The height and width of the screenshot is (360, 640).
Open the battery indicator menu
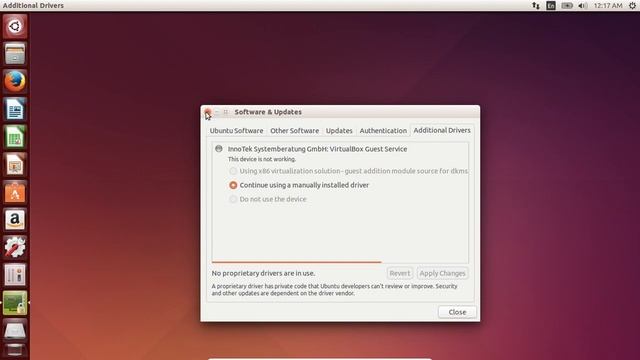[567, 5]
